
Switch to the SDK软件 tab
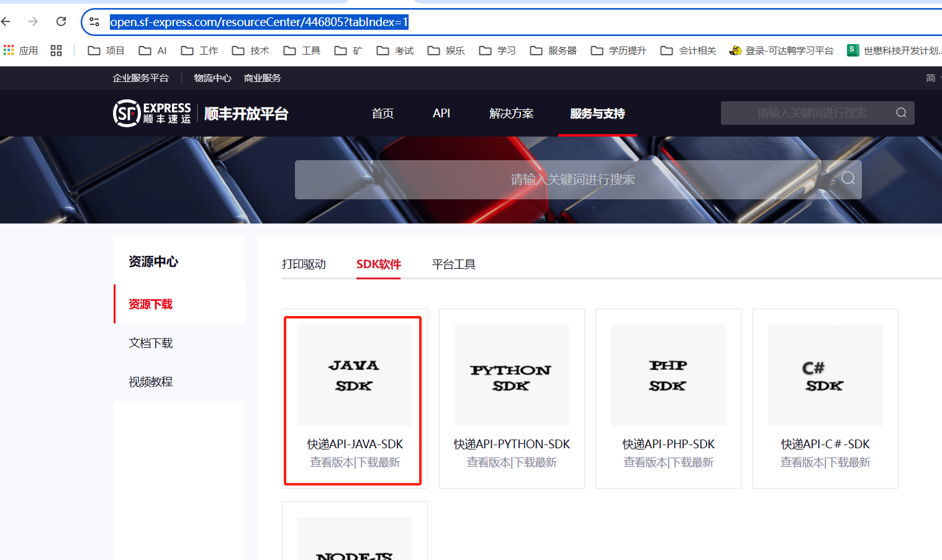[378, 264]
